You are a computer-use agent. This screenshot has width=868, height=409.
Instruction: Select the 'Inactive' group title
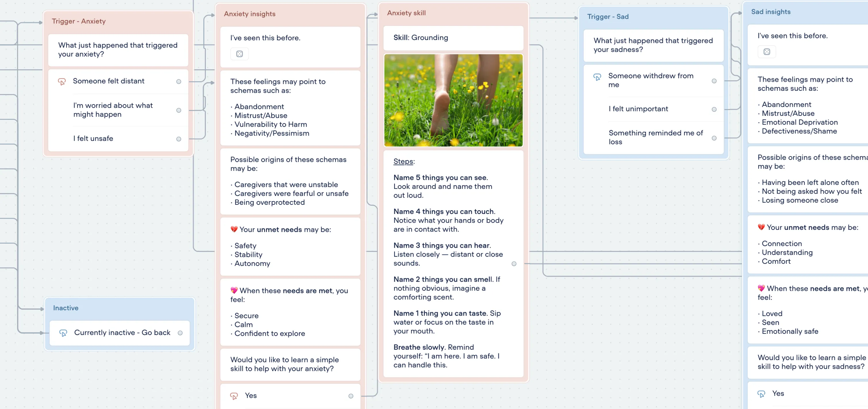tap(66, 308)
